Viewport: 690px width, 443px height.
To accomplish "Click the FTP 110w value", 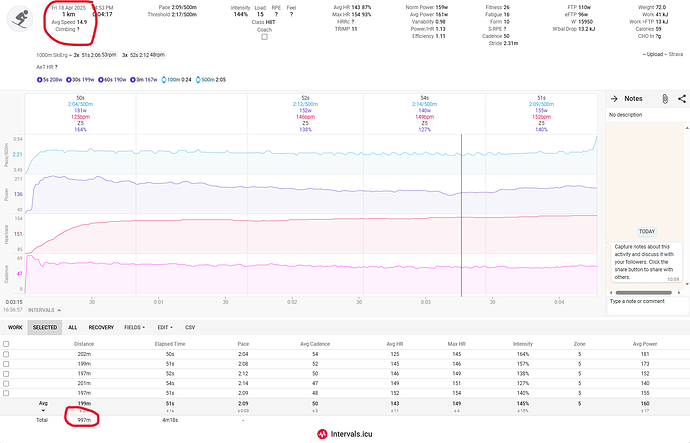I will pos(579,7).
